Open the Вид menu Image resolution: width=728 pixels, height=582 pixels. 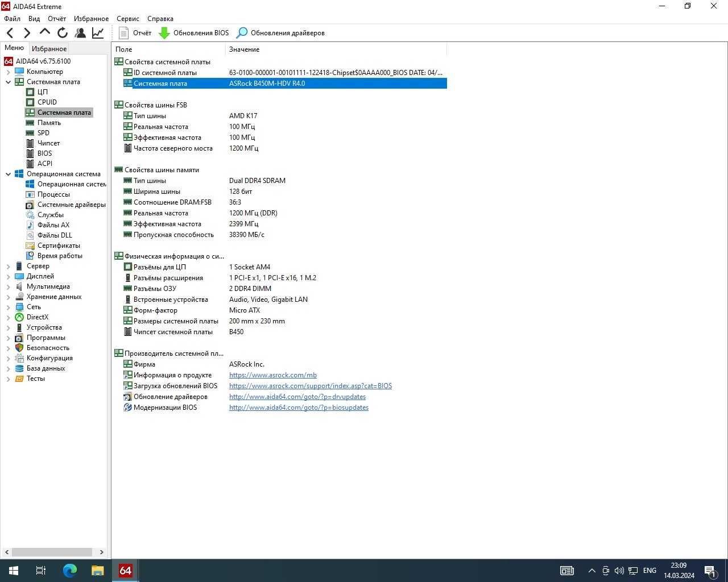(x=34, y=19)
